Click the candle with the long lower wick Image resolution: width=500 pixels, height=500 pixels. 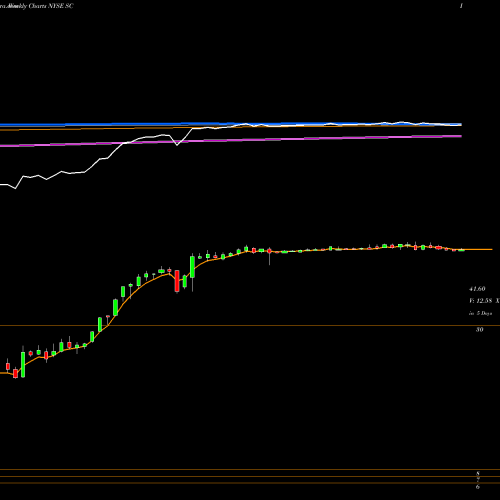269,256
